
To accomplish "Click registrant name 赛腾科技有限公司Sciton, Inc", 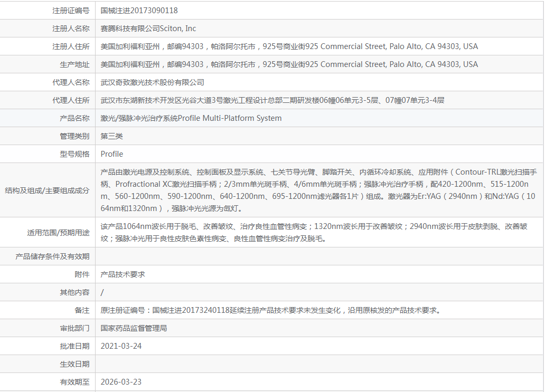I will tap(148, 28).
